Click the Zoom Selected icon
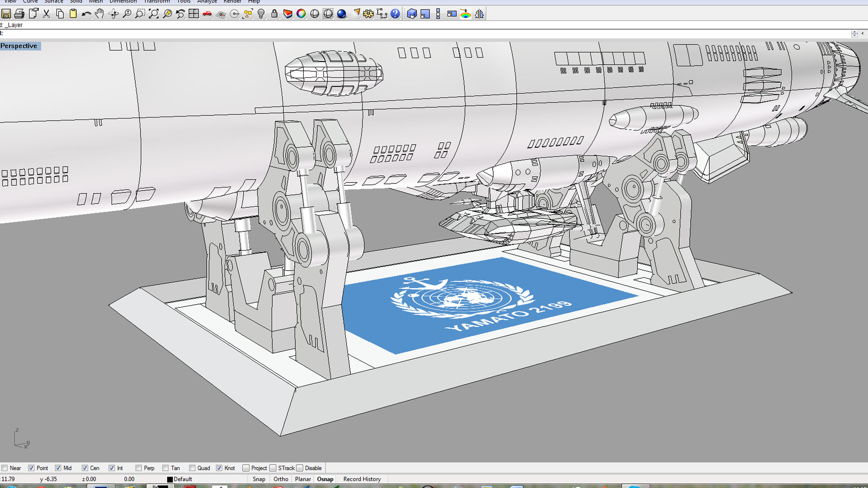The height and width of the screenshot is (488, 868). click(167, 14)
